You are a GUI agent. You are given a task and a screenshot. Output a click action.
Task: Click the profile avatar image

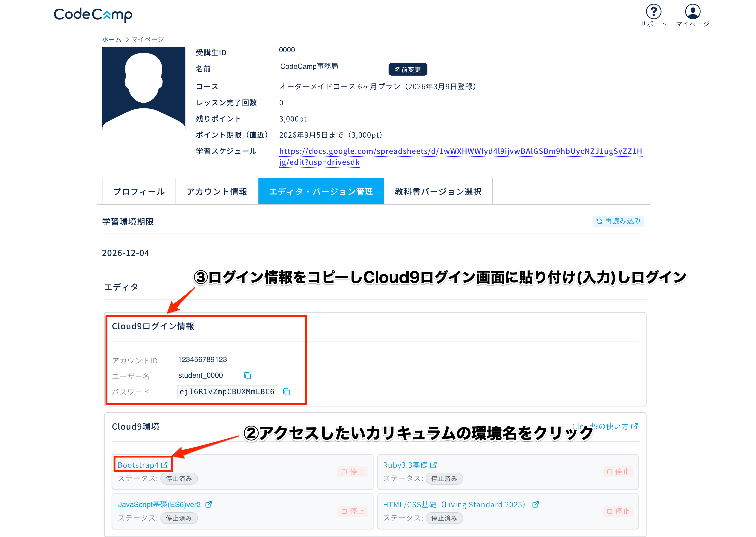click(x=143, y=89)
